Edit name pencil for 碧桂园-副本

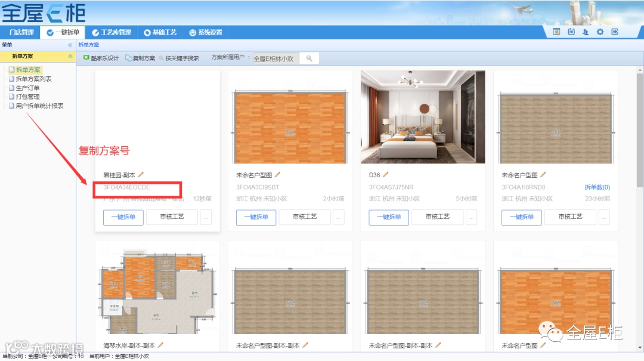click(141, 175)
